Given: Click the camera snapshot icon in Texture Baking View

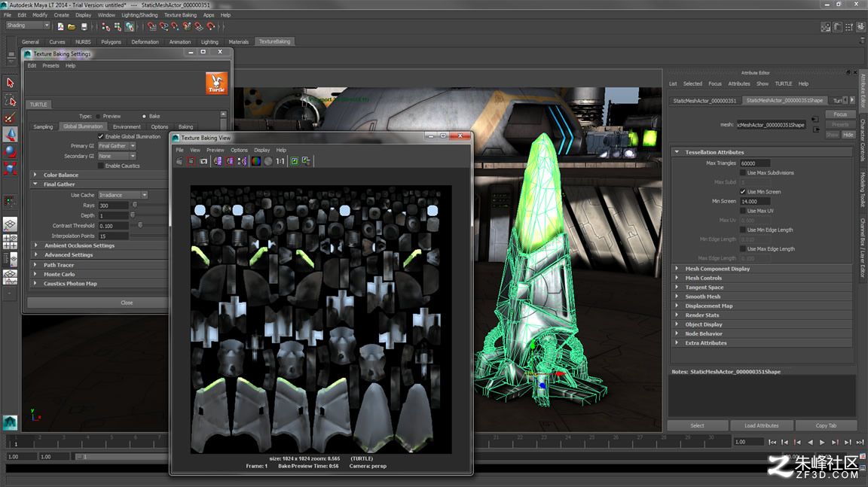Looking at the screenshot, I should click(203, 161).
